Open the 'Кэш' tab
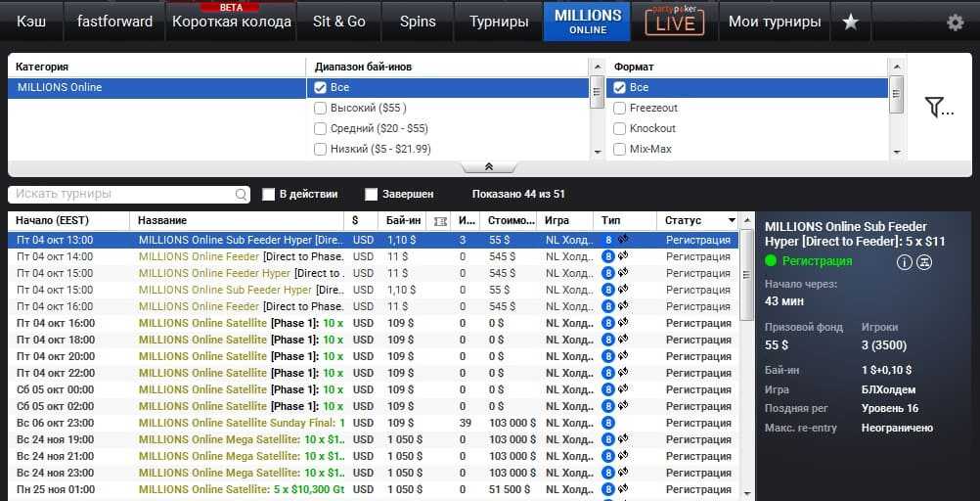Viewport: 980px width, 501px height. (30, 22)
